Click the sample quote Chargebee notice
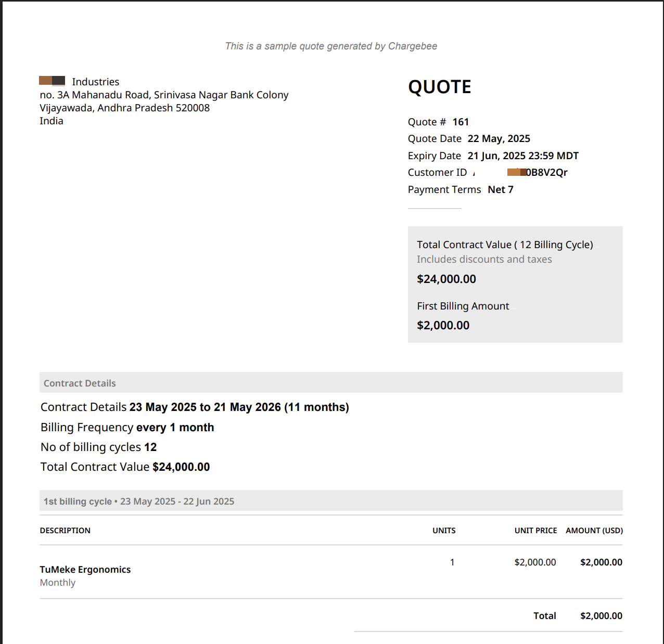This screenshot has width=664, height=644. point(331,46)
